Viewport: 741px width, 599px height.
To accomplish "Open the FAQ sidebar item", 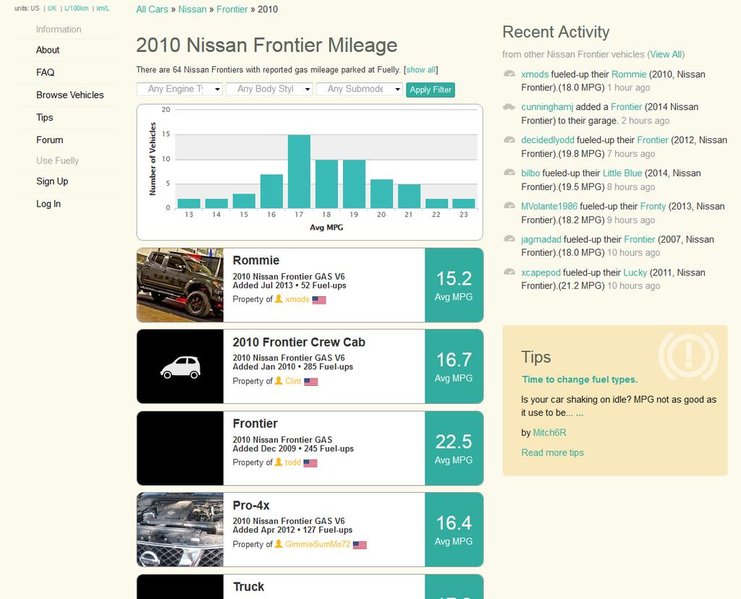I will 45,72.
